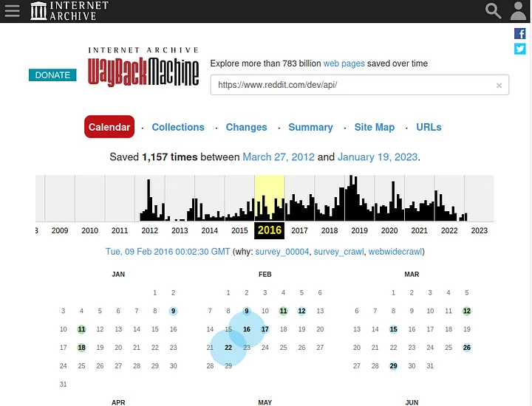The image size is (532, 406).
Task: Select year 2018 on the timeline
Action: pos(330,230)
